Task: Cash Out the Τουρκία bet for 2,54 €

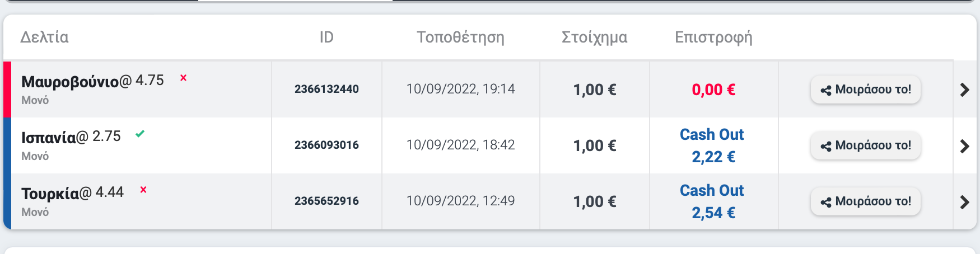Action: pos(712,201)
